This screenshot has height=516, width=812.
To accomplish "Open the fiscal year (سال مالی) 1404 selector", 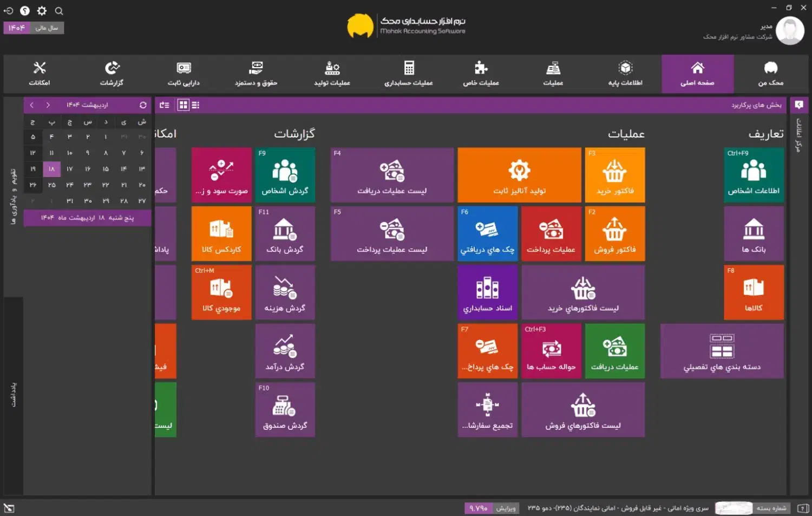I will pyautogui.click(x=34, y=28).
